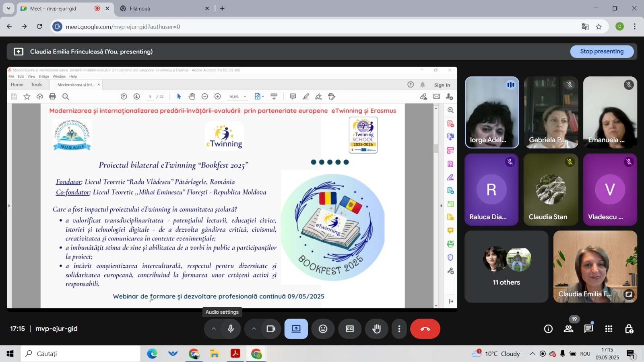Click the present screen button

pos(296,329)
